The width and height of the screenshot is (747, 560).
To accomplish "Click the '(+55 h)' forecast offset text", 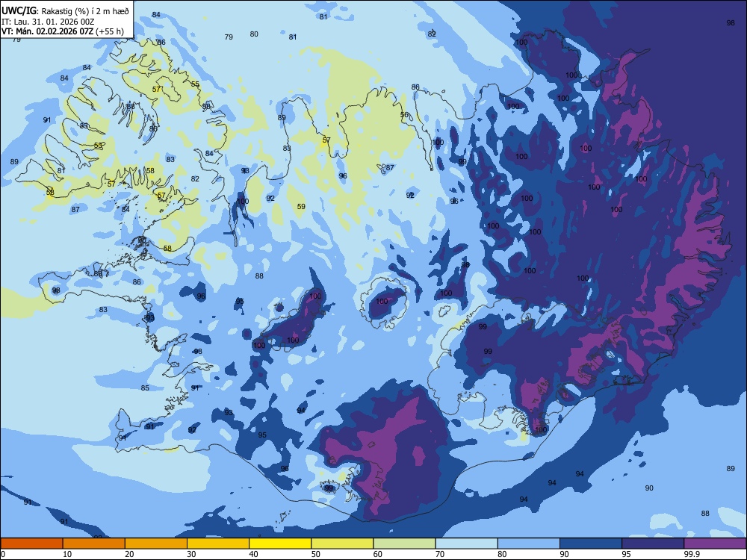I will pos(110,31).
